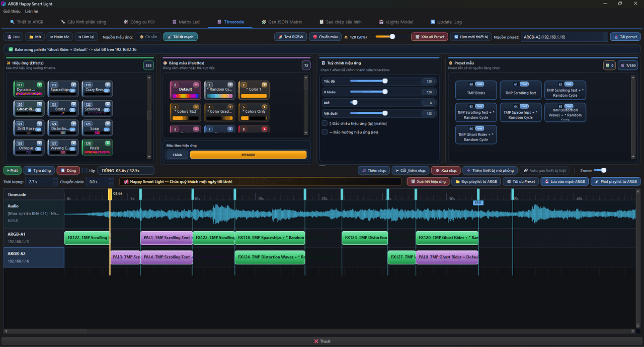Click the preset counter badge showing 0

(x=610, y=65)
